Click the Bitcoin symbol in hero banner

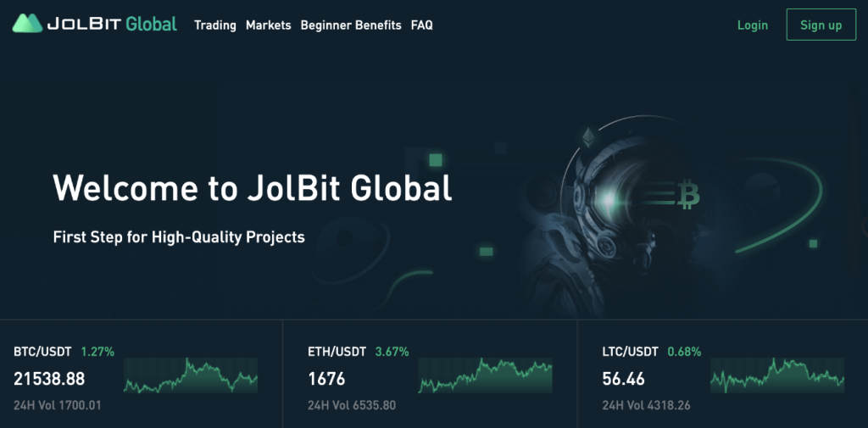688,197
